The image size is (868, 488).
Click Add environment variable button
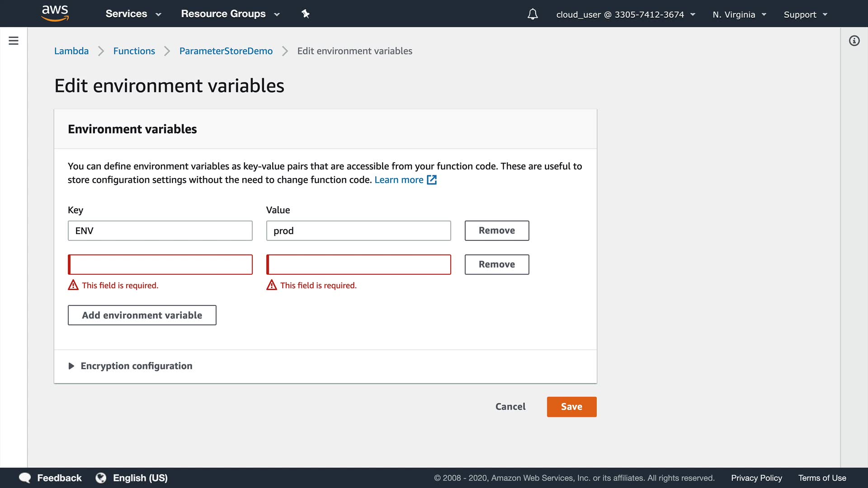point(142,315)
